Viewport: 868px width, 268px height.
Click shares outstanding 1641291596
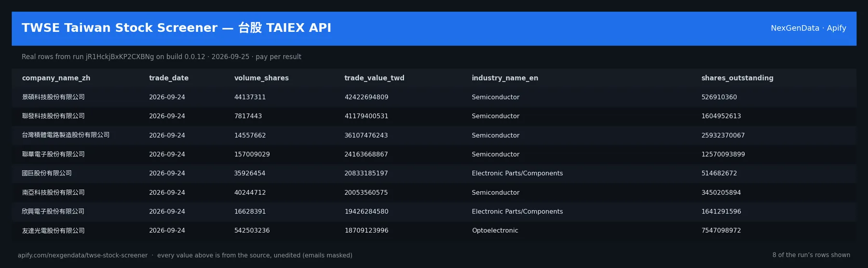721,212
